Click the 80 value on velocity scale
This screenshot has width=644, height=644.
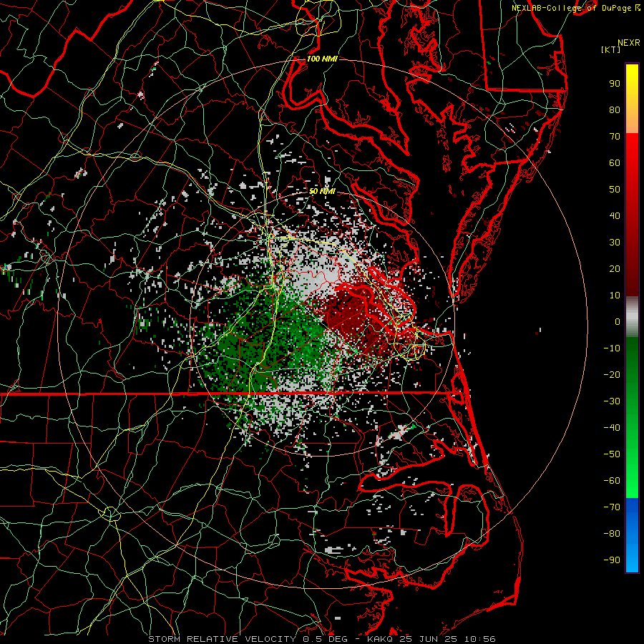615,110
